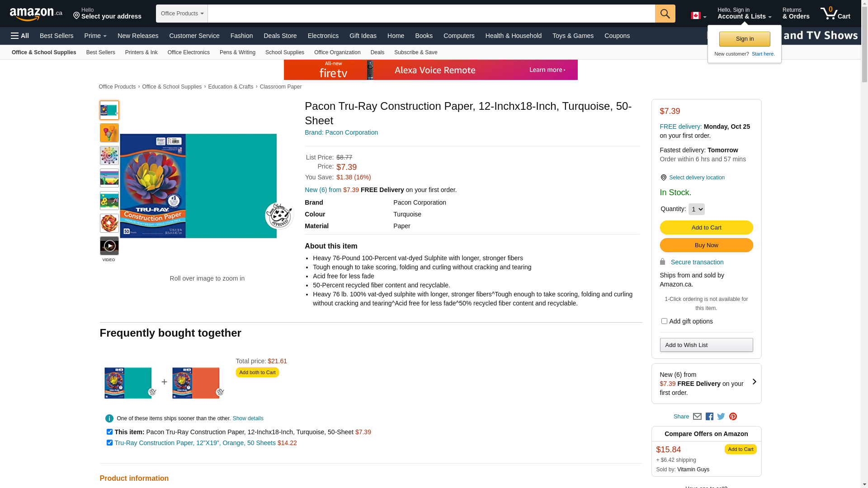Share on Facebook icon

tap(709, 417)
